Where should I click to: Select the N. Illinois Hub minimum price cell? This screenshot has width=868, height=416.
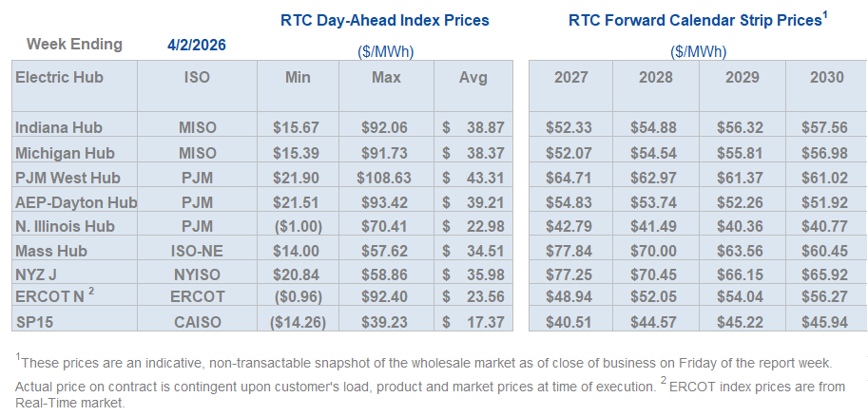tap(298, 227)
